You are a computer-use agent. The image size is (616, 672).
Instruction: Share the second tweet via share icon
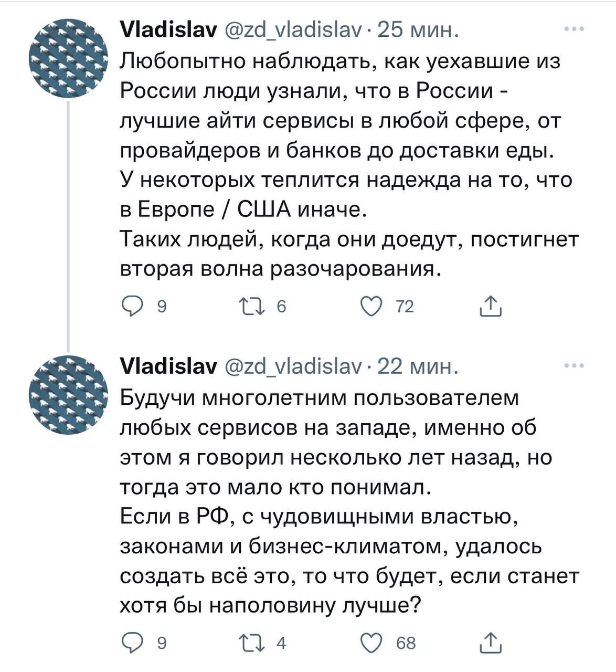[x=490, y=642]
